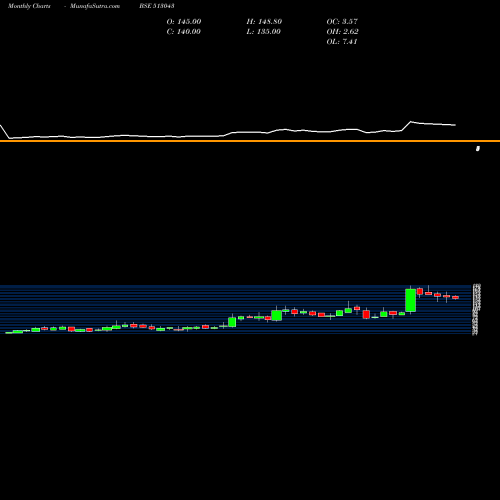Click the peak of the white line graph
The height and width of the screenshot is (500, 500).
pyautogui.click(x=411, y=122)
